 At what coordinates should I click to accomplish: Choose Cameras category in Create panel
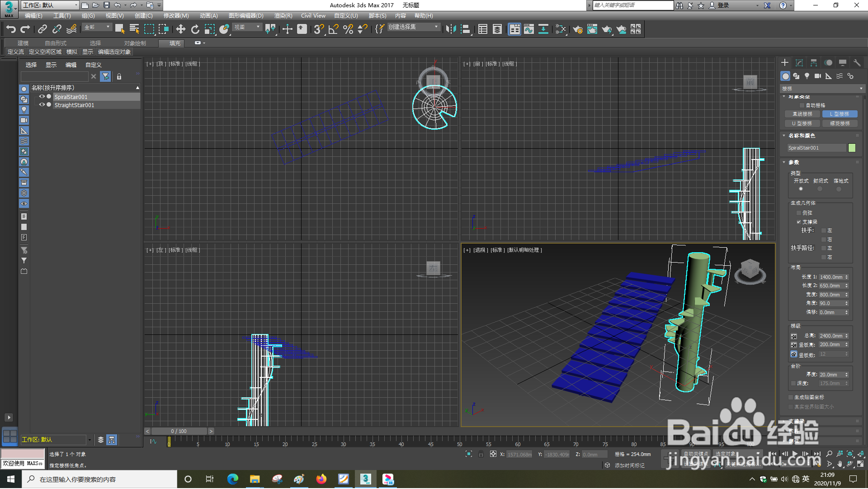(x=817, y=76)
